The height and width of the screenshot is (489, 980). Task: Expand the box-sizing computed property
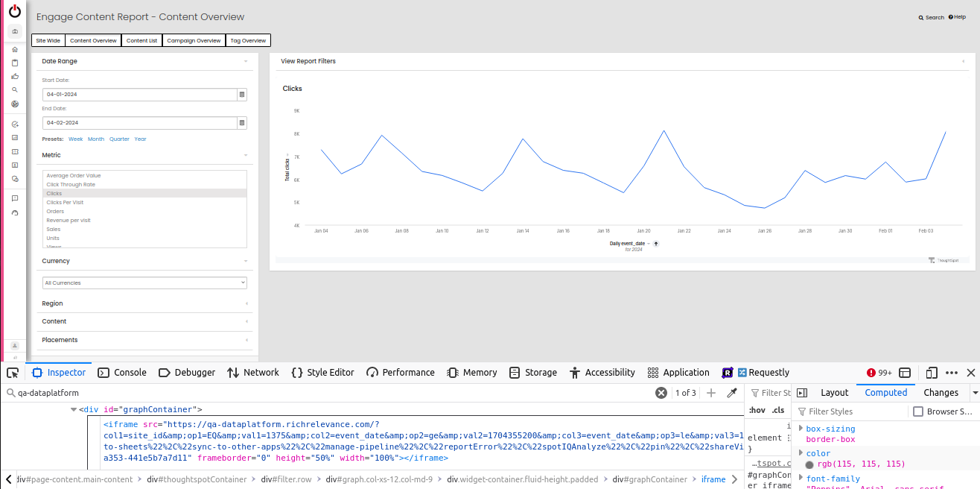coord(801,429)
